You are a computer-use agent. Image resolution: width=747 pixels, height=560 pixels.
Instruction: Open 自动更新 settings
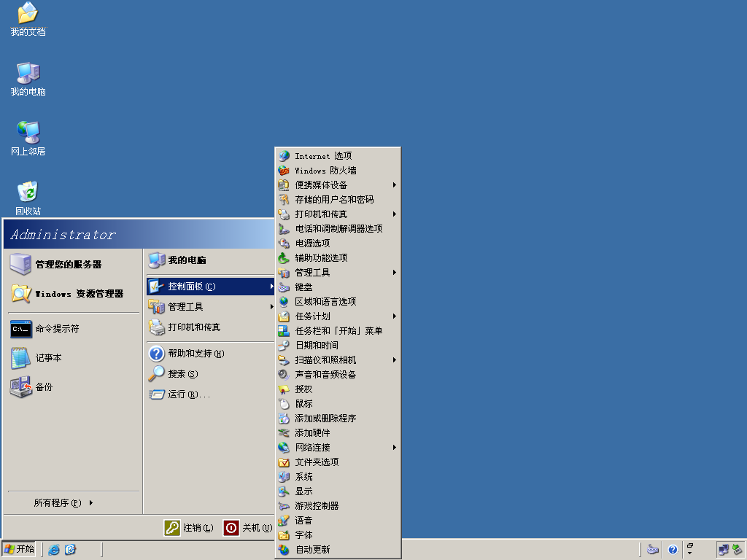coord(338,550)
